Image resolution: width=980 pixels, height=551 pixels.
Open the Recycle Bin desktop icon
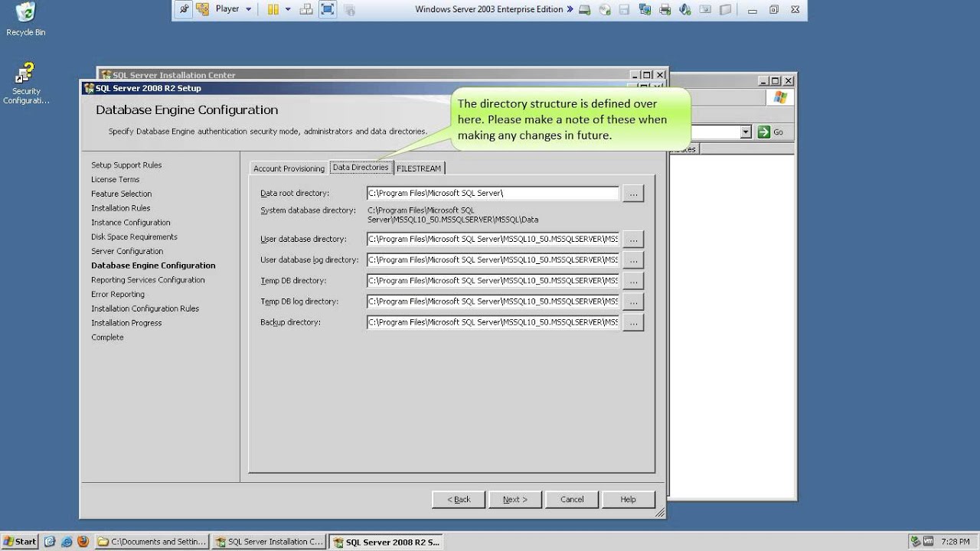25,20
